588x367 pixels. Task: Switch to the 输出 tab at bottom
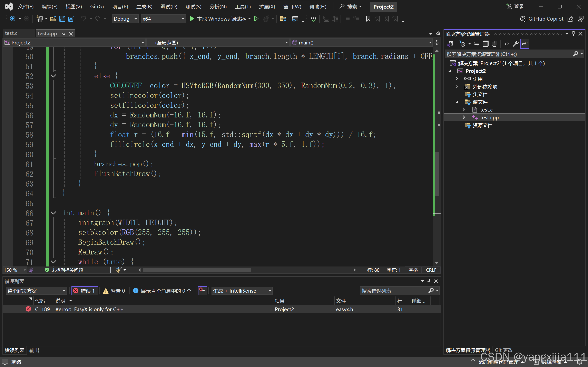point(34,350)
